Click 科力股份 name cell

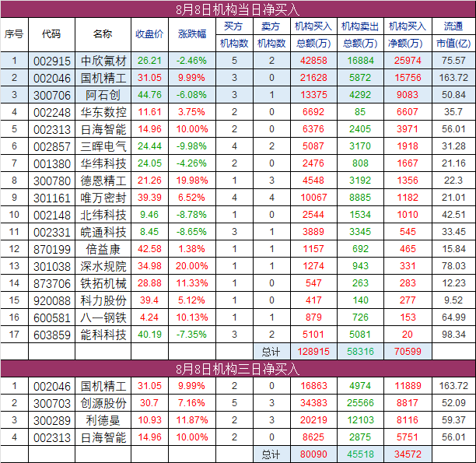[x=103, y=300]
